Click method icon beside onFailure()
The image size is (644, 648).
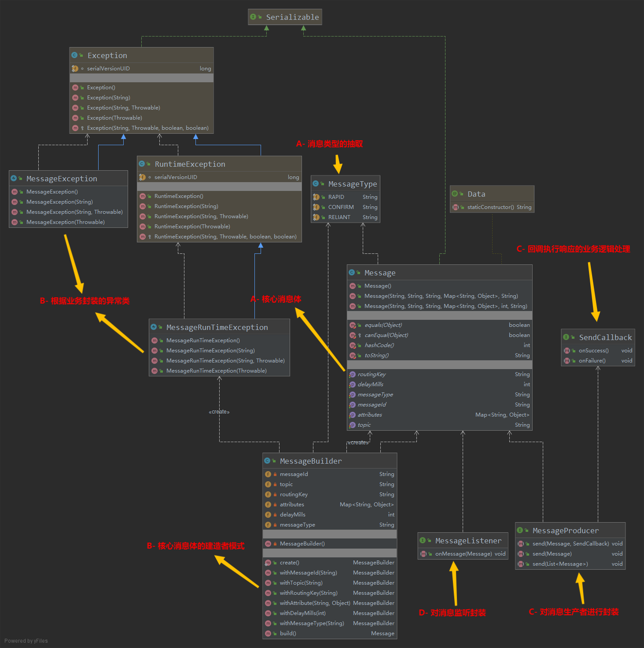[x=567, y=360]
